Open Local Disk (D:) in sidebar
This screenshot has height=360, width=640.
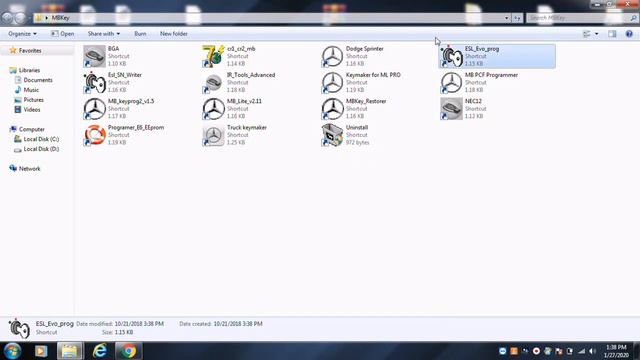pyautogui.click(x=41, y=149)
